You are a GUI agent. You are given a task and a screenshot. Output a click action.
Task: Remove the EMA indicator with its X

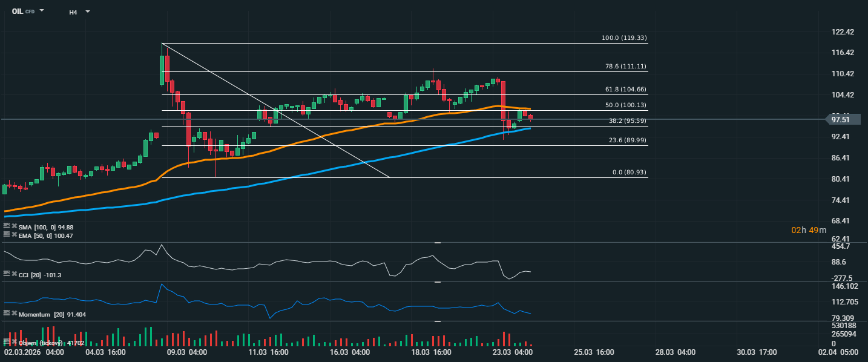(14, 234)
